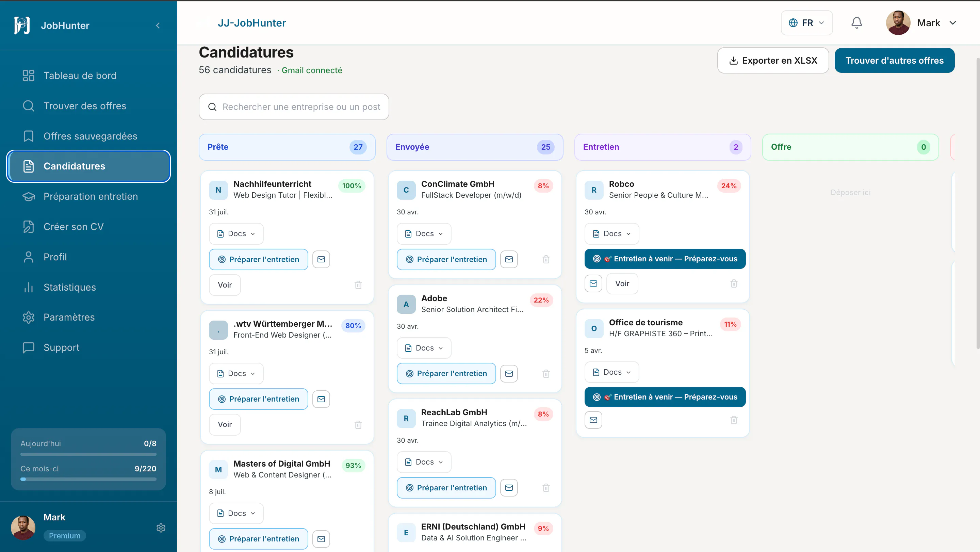Open Docs dropdown on Masters of Digital card

pyautogui.click(x=236, y=513)
